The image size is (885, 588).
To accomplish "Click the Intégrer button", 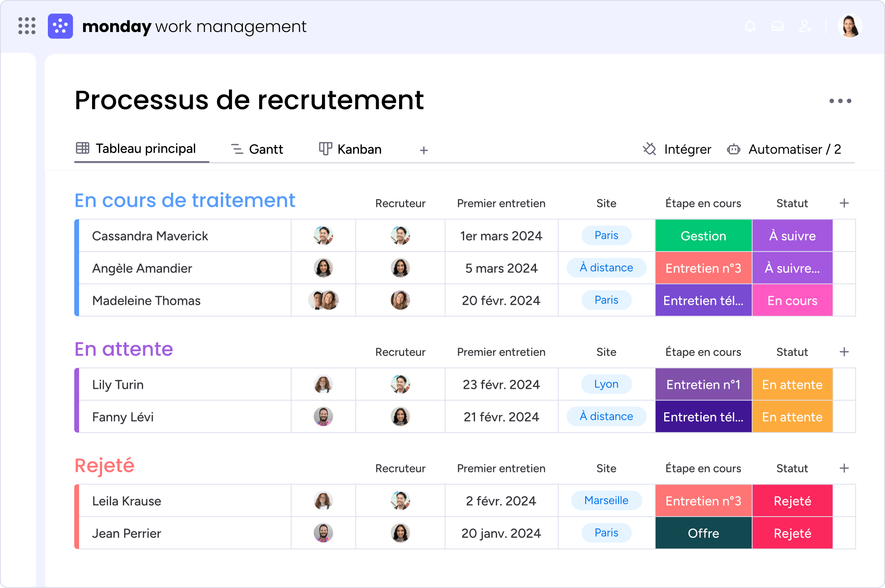I will click(677, 149).
